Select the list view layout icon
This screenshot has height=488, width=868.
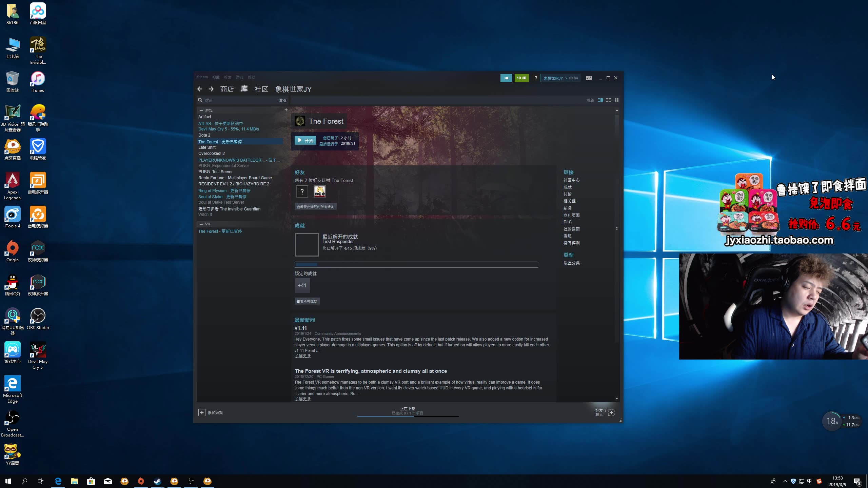click(x=609, y=100)
